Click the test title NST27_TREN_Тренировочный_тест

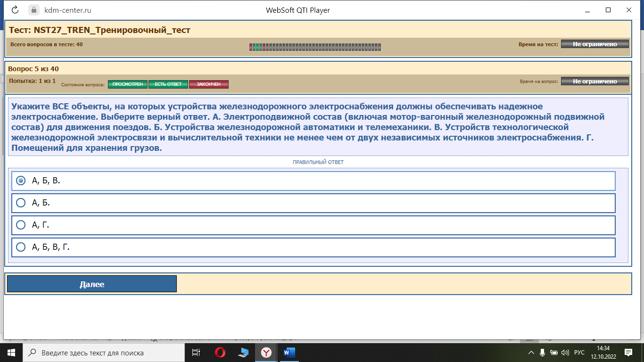tap(99, 30)
